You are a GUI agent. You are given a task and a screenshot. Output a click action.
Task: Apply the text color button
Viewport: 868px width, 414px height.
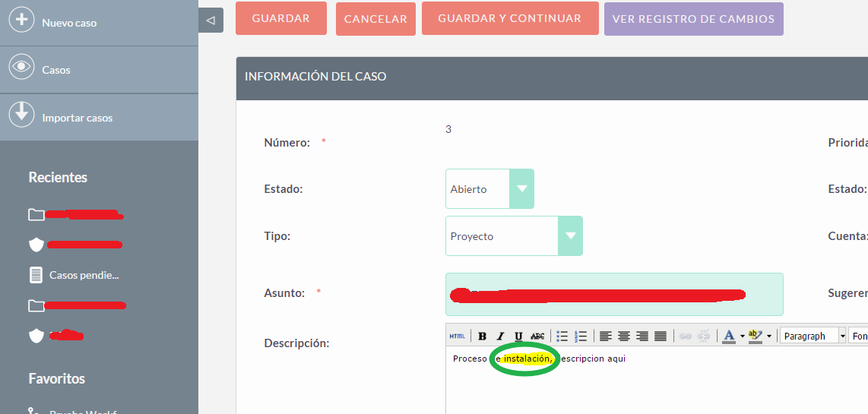729,336
